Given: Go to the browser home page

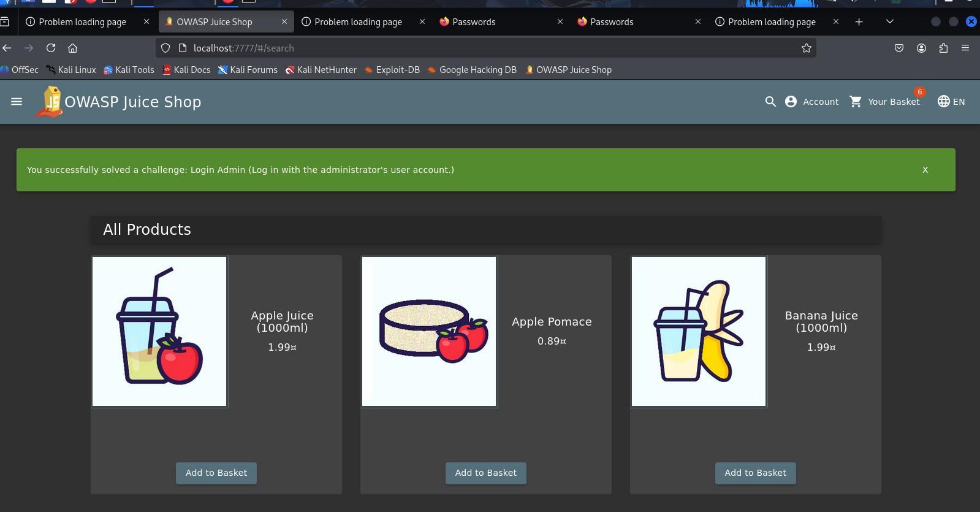Looking at the screenshot, I should pyautogui.click(x=72, y=48).
